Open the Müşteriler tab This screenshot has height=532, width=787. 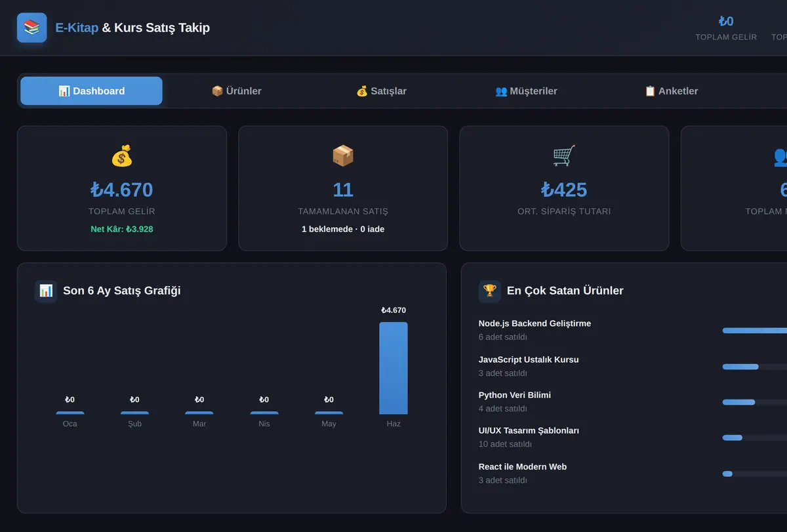pyautogui.click(x=526, y=91)
